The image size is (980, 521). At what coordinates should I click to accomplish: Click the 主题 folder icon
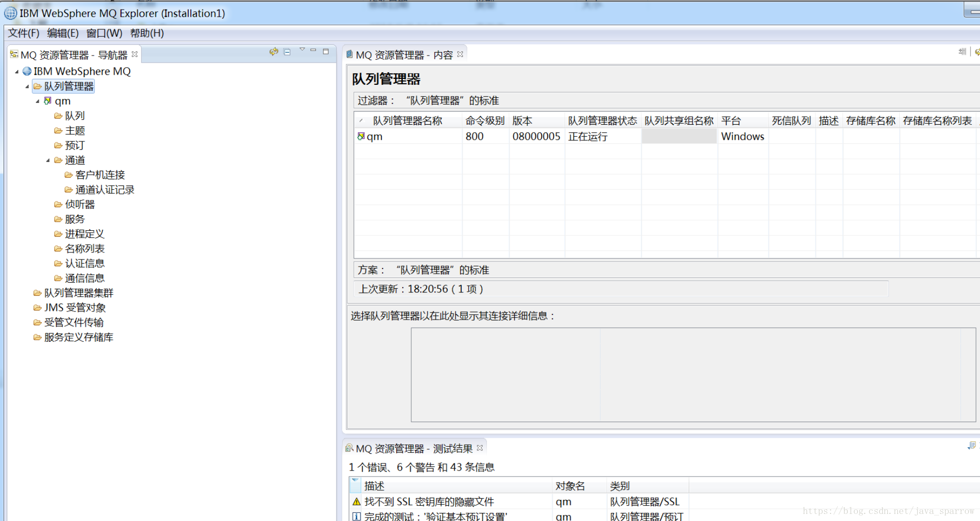(58, 131)
